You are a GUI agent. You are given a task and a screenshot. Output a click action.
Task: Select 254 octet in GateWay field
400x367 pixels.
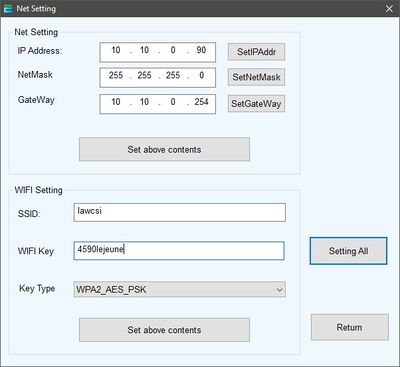(x=201, y=102)
